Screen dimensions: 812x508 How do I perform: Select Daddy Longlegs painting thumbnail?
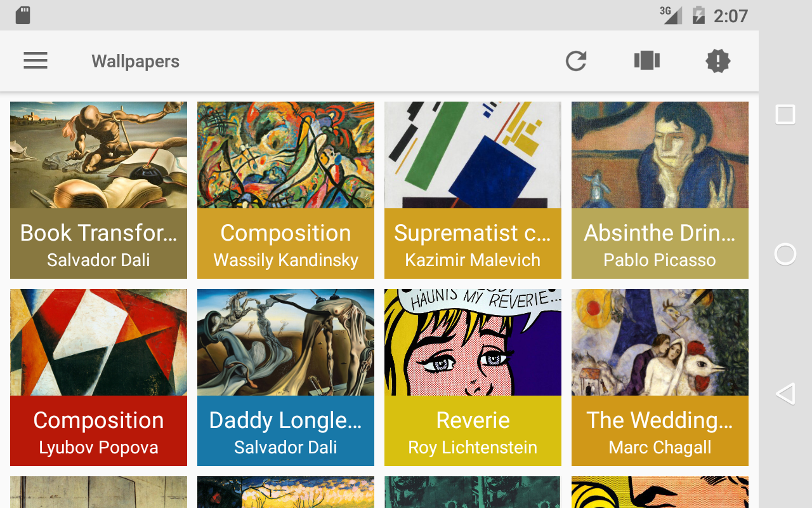tap(285, 342)
